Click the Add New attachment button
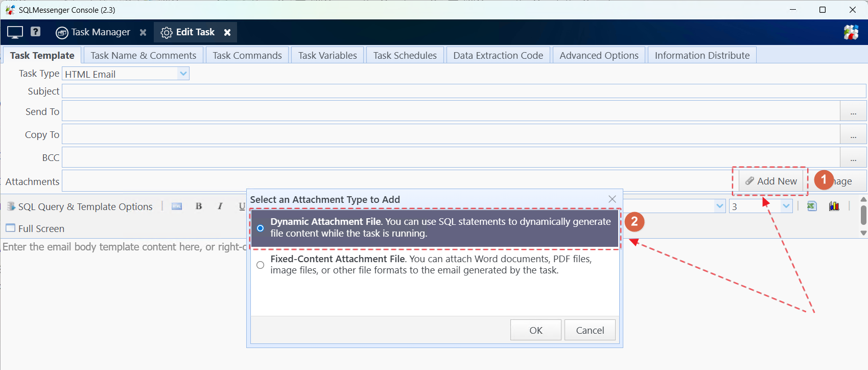The width and height of the screenshot is (868, 370). (771, 181)
